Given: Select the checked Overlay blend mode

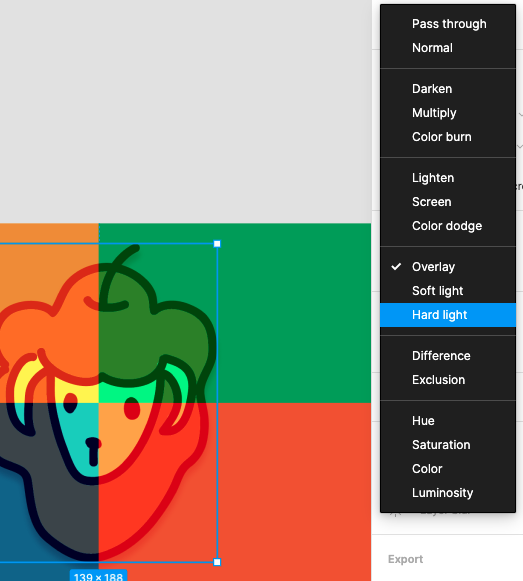Looking at the screenshot, I should pos(448,267).
